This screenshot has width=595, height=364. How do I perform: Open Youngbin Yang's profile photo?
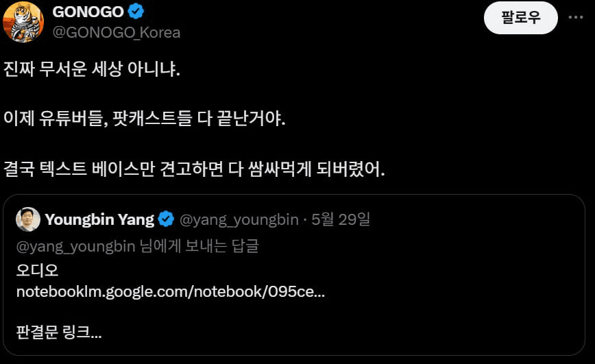pos(28,219)
